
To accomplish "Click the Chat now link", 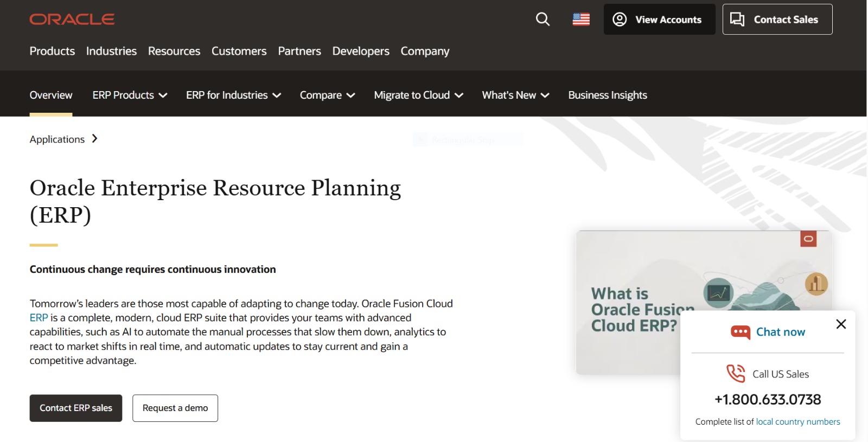I will (781, 332).
